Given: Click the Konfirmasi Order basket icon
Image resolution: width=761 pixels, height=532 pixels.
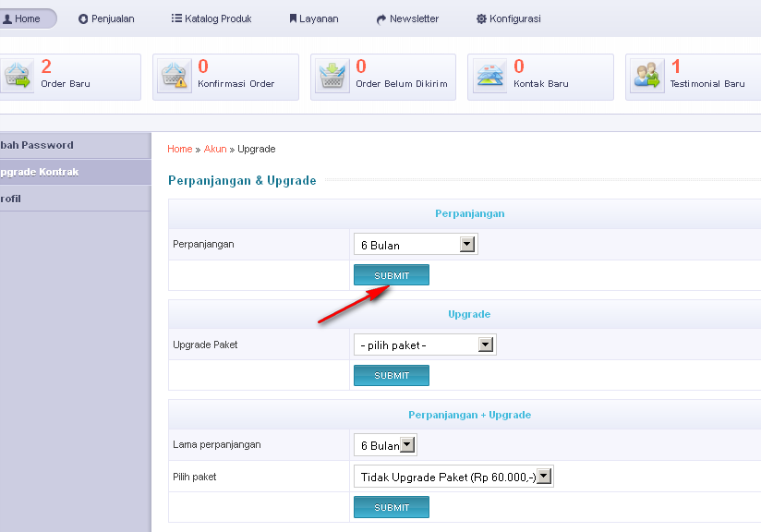Looking at the screenshot, I should point(175,76).
